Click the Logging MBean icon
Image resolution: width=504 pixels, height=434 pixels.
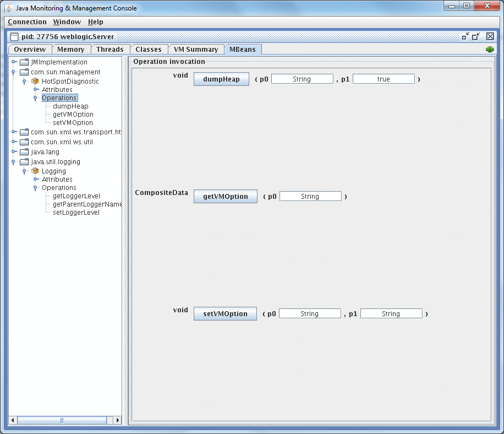pos(34,171)
